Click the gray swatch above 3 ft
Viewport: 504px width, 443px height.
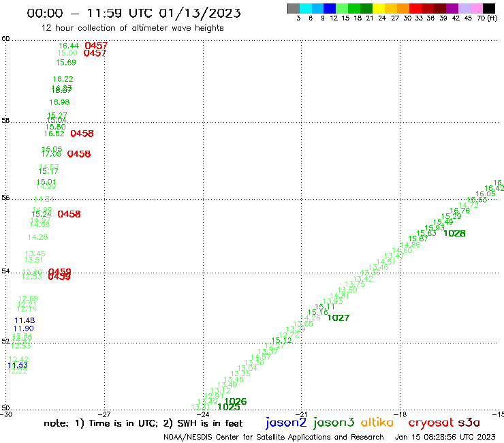pyautogui.click(x=294, y=8)
